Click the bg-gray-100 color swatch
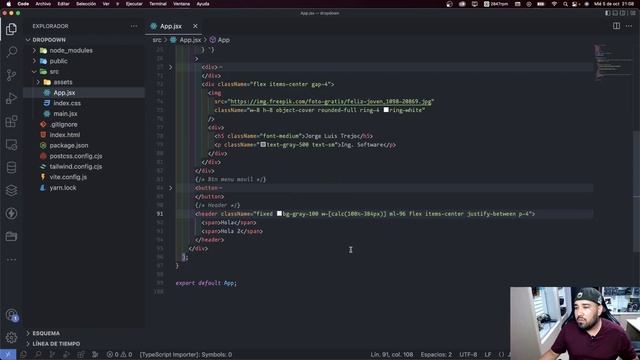Viewport: 640px width, 360px height. pos(279,213)
